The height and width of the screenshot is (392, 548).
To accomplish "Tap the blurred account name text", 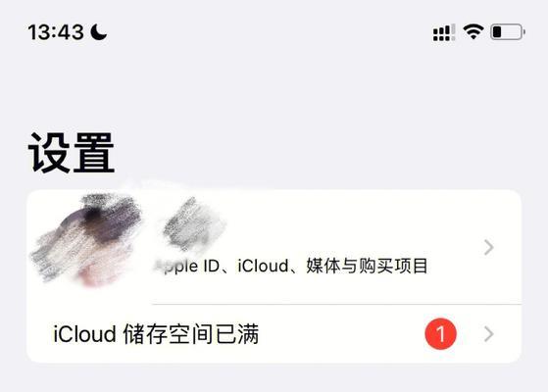I will 194,223.
